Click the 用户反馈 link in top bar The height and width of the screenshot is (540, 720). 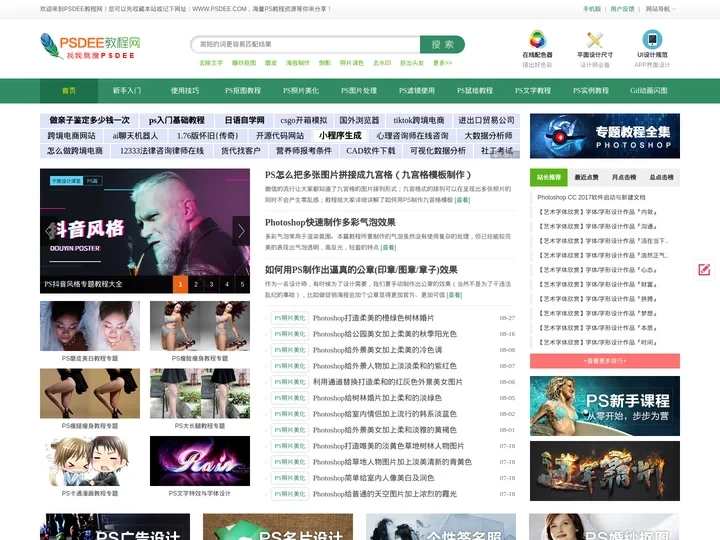(x=622, y=9)
